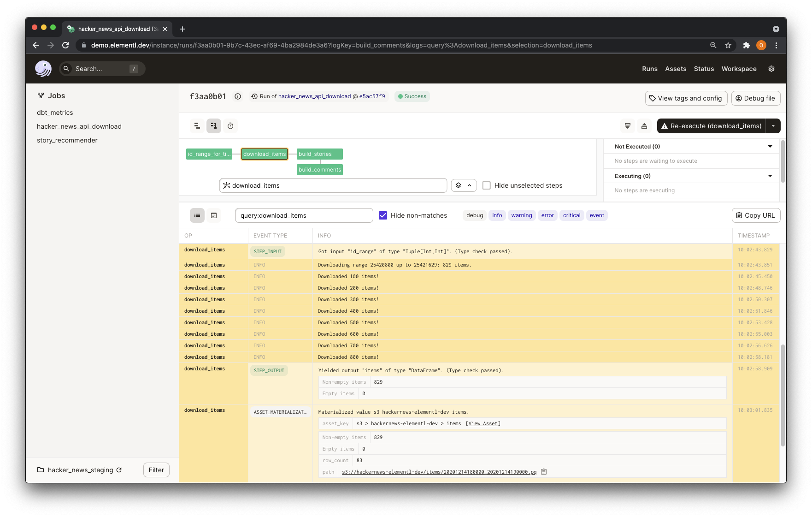Edit the query:download_items log filter field
Viewport: 812px width, 517px height.
coord(304,215)
